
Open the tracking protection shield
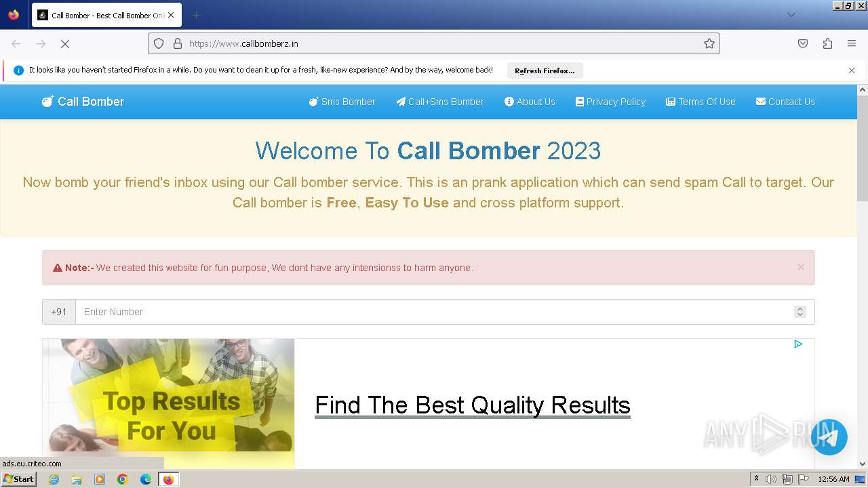coord(159,43)
